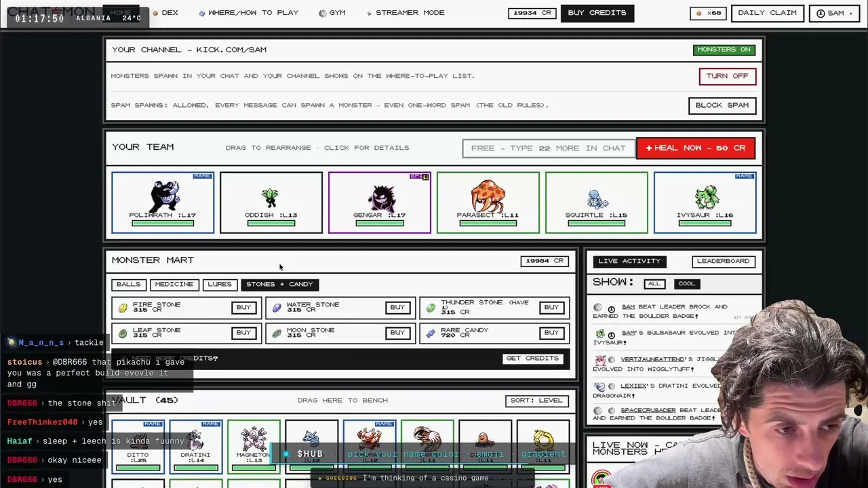Buy a Fire Stone
868x488 pixels.
pyautogui.click(x=243, y=308)
